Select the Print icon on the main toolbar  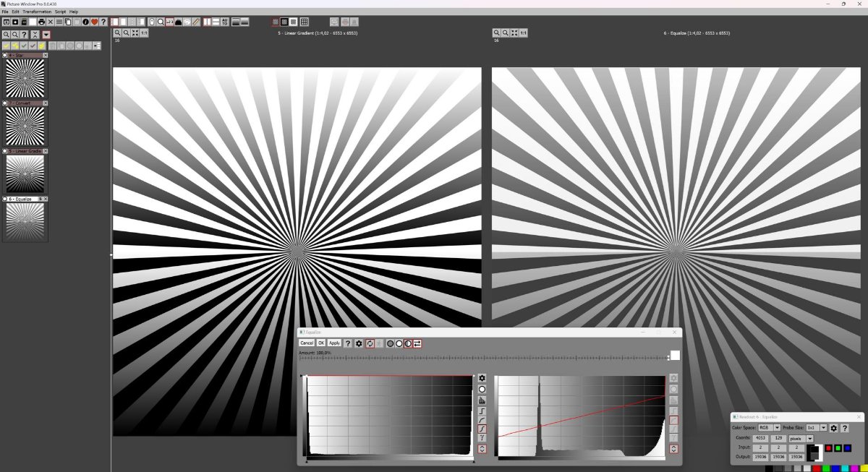[41, 22]
